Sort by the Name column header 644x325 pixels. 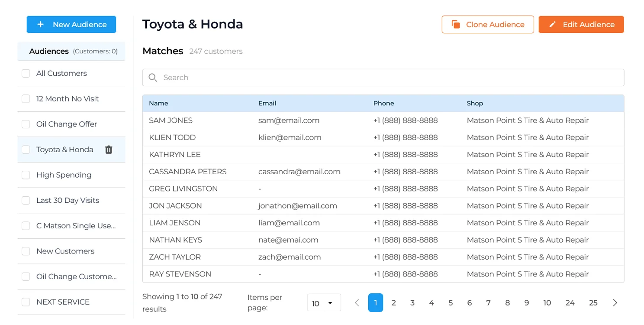(158, 103)
